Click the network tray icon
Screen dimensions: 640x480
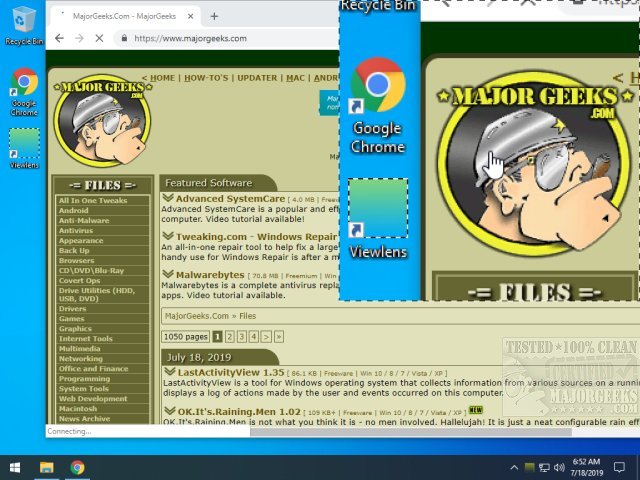[544, 467]
